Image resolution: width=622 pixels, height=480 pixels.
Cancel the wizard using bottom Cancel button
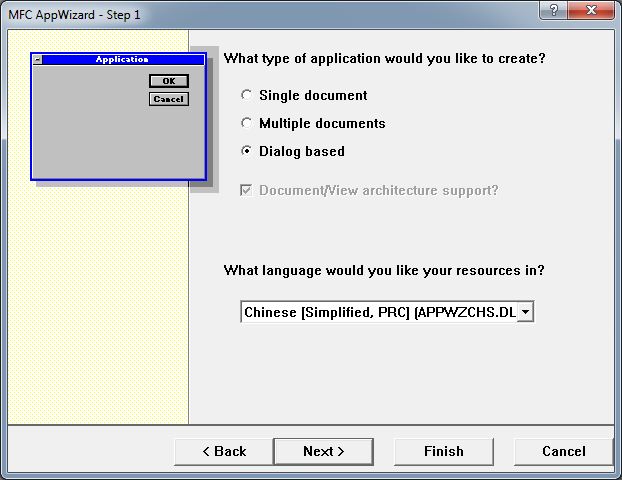click(x=563, y=451)
